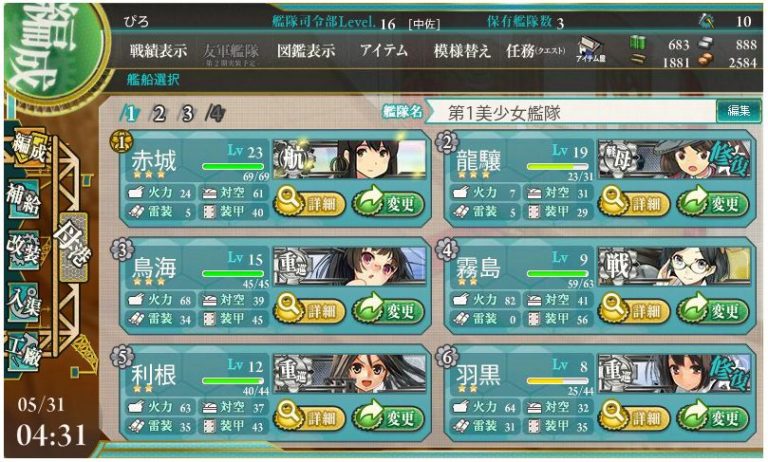The image size is (768, 462).
Task: Click the fleet name field 第1美少女艦隊
Action: [571, 113]
